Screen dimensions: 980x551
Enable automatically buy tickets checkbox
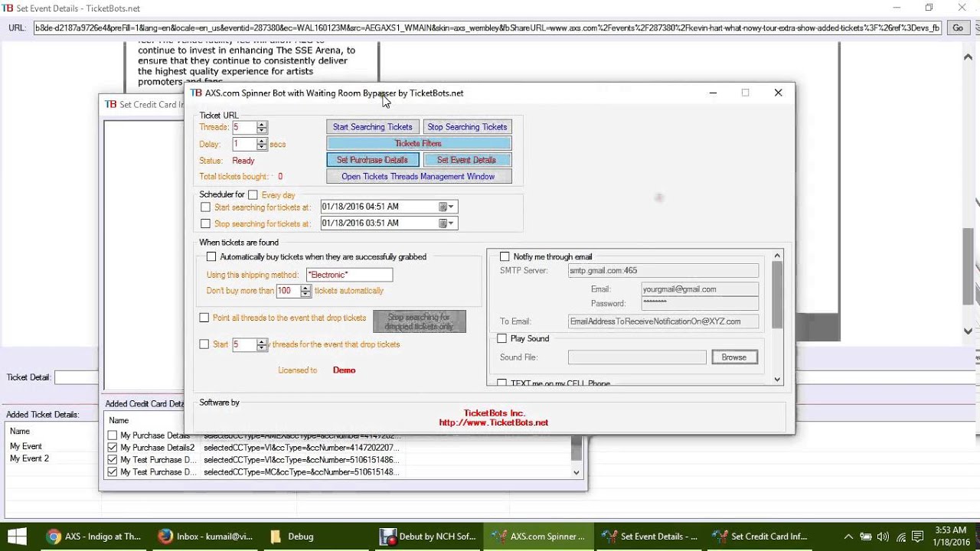click(211, 257)
